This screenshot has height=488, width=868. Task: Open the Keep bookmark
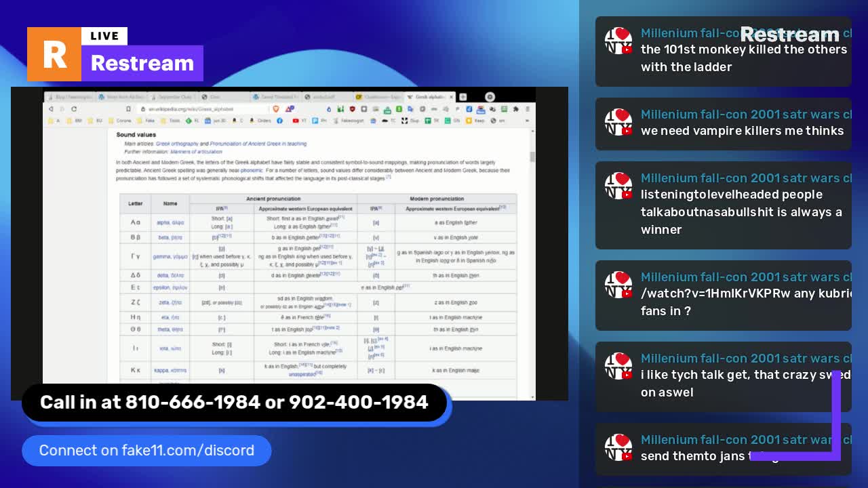475,121
